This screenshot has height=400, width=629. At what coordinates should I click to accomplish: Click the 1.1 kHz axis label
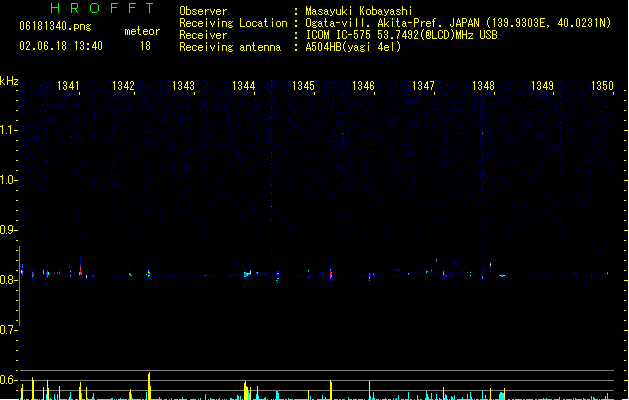[x=8, y=130]
